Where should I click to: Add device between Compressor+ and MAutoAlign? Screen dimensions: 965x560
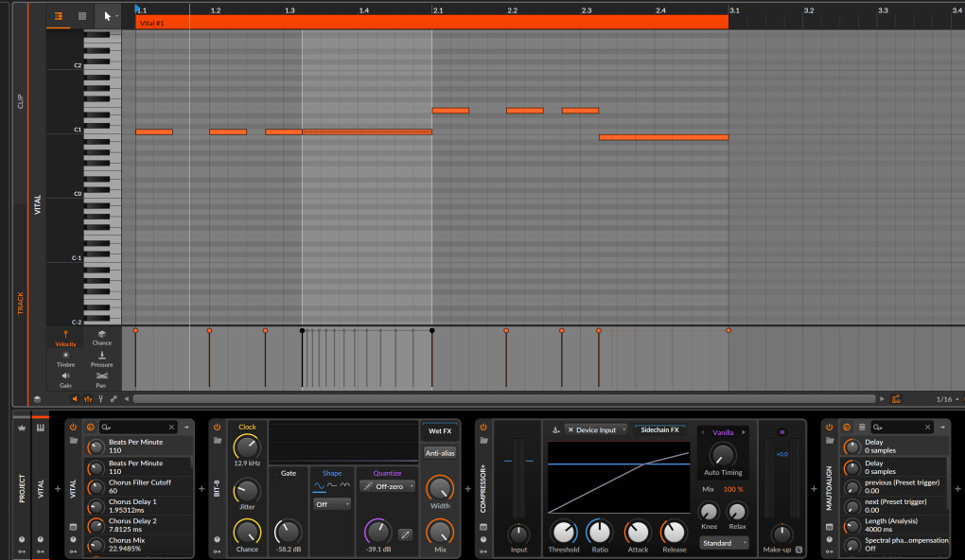(814, 489)
